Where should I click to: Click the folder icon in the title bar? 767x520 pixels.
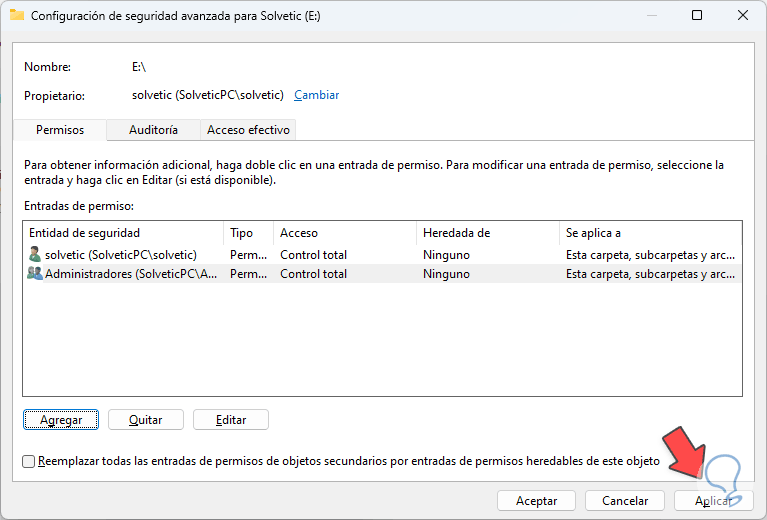[16, 15]
